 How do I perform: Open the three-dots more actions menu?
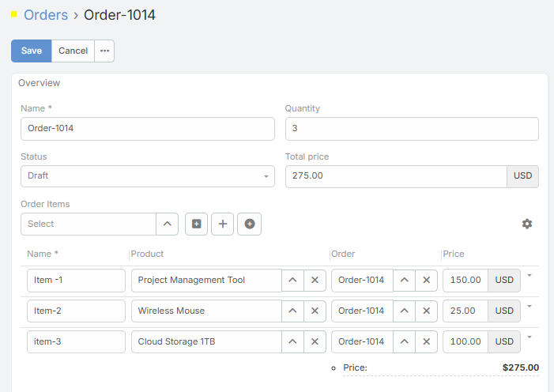coord(104,51)
